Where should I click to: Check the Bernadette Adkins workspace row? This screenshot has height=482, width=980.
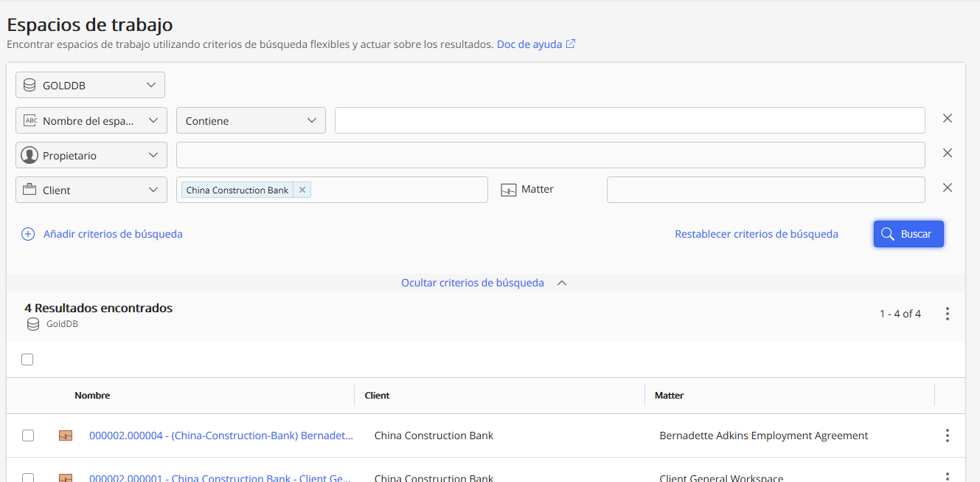pos(27,435)
